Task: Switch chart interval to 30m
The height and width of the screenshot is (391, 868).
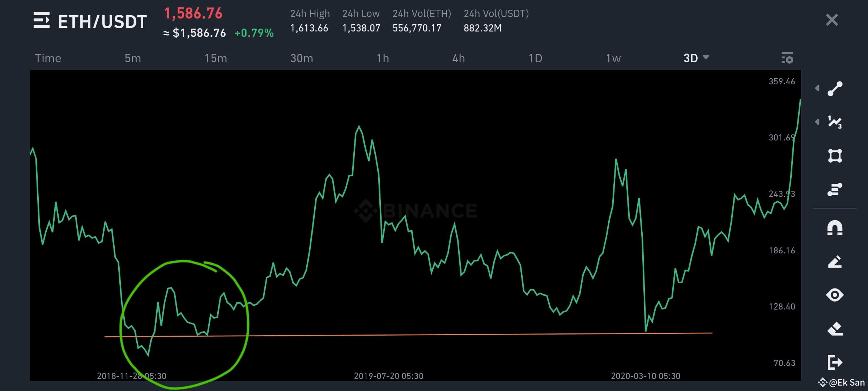Action: [302, 58]
